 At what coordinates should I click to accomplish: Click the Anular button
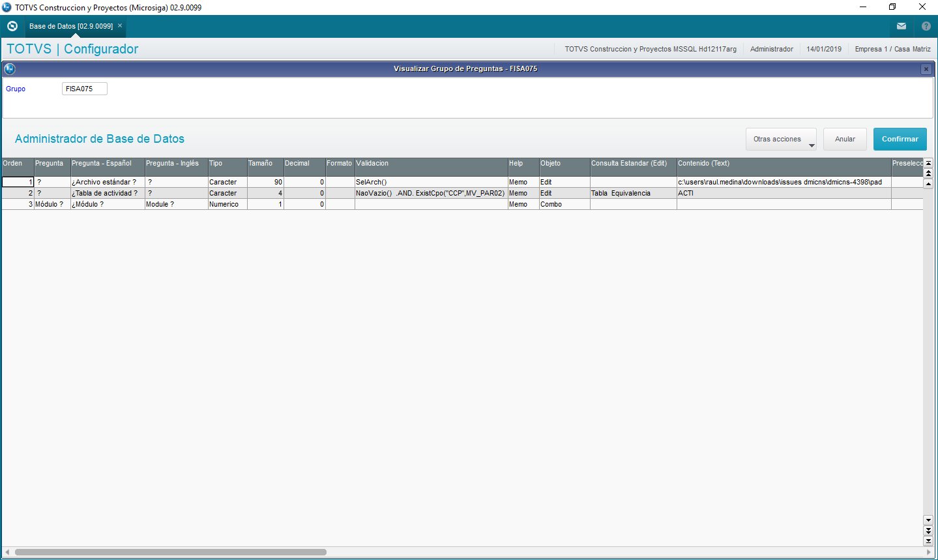[x=845, y=139]
